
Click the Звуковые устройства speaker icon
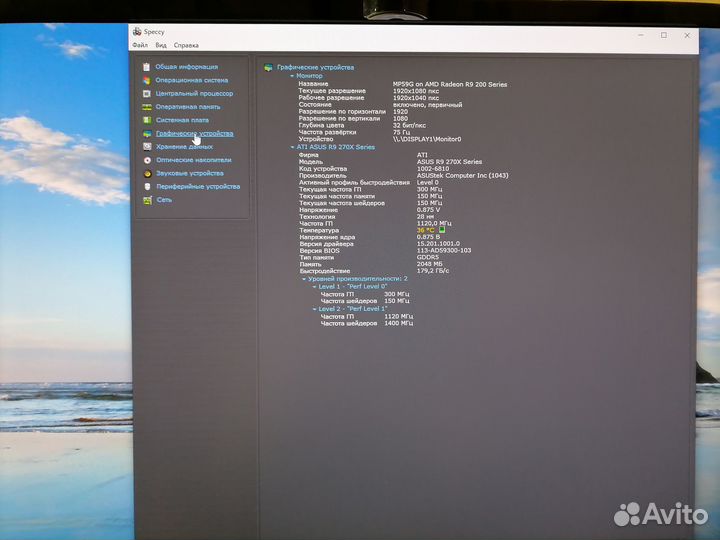(x=147, y=174)
